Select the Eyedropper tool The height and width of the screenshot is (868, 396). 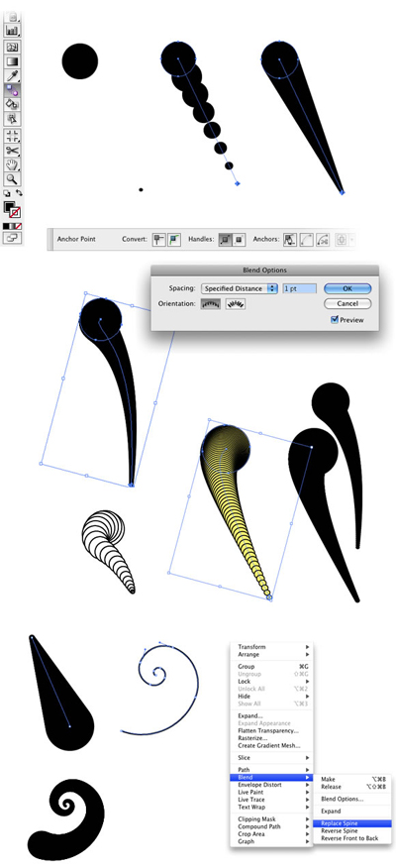12,76
